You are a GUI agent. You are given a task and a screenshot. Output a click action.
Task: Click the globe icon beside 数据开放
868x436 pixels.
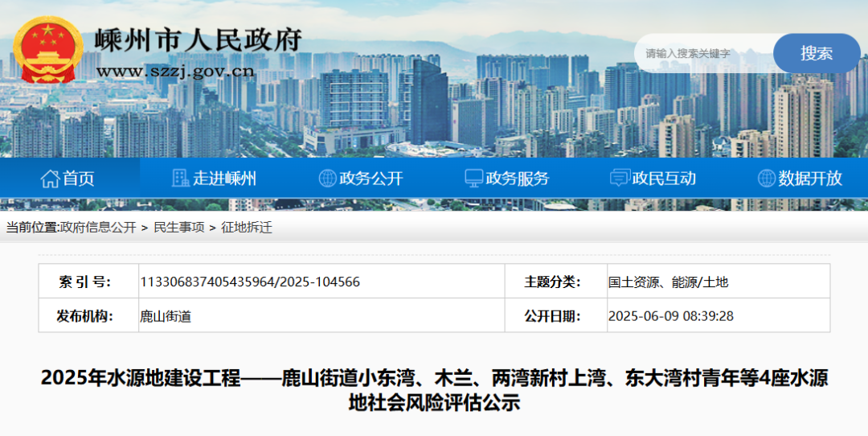766,179
